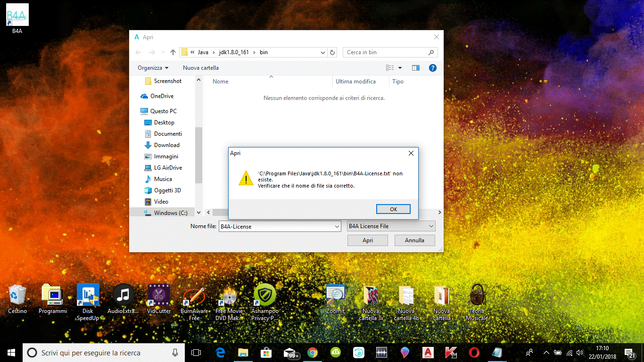
Task: Open the Mail app with 99+ badge
Action: [x=290, y=353]
